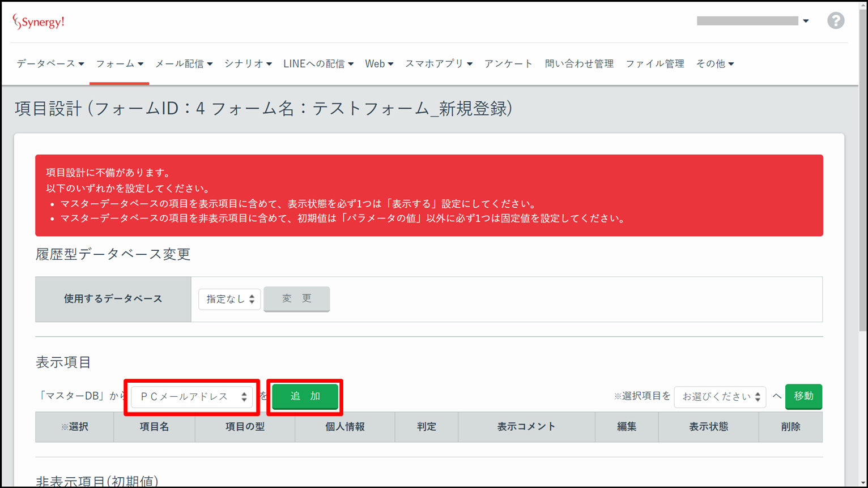Click the Synergy! logo

pyautogui.click(x=39, y=22)
